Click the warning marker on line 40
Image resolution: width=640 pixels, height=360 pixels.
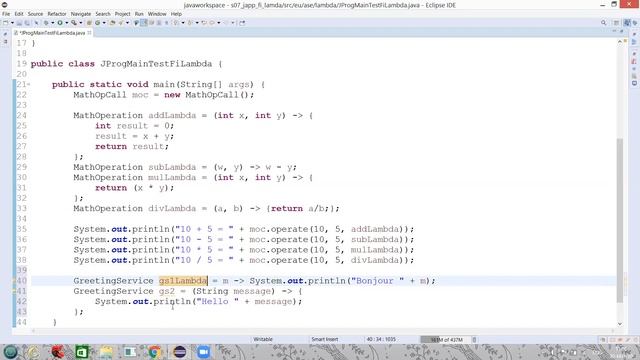pyautogui.click(x=14, y=281)
